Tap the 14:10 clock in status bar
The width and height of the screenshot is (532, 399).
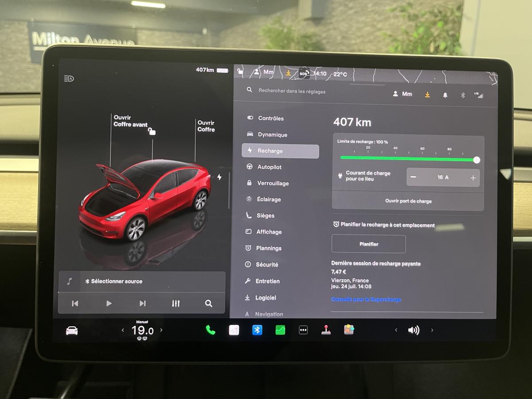320,74
